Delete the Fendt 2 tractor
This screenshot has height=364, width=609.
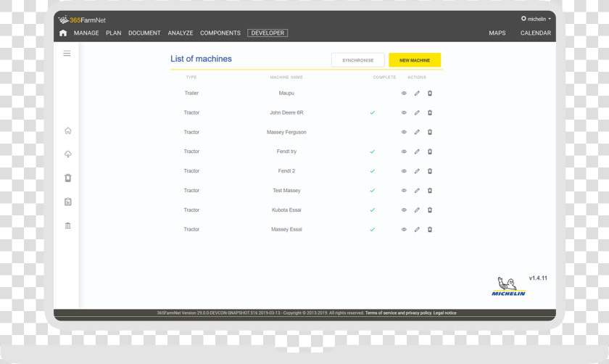click(x=430, y=171)
